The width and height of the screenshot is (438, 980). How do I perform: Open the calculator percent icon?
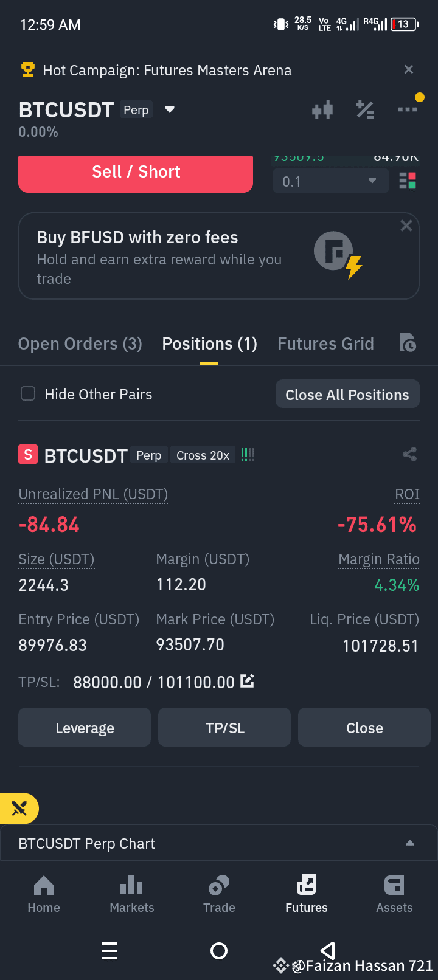pos(365,110)
